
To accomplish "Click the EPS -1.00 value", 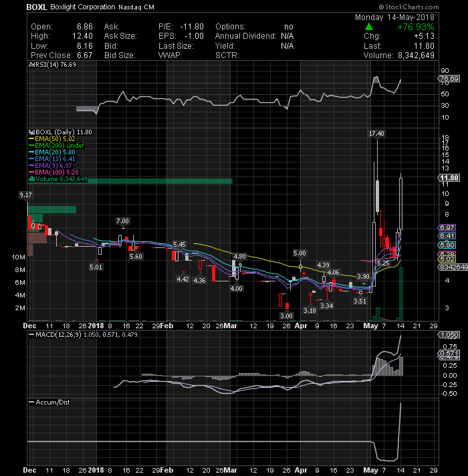I will click(x=195, y=36).
